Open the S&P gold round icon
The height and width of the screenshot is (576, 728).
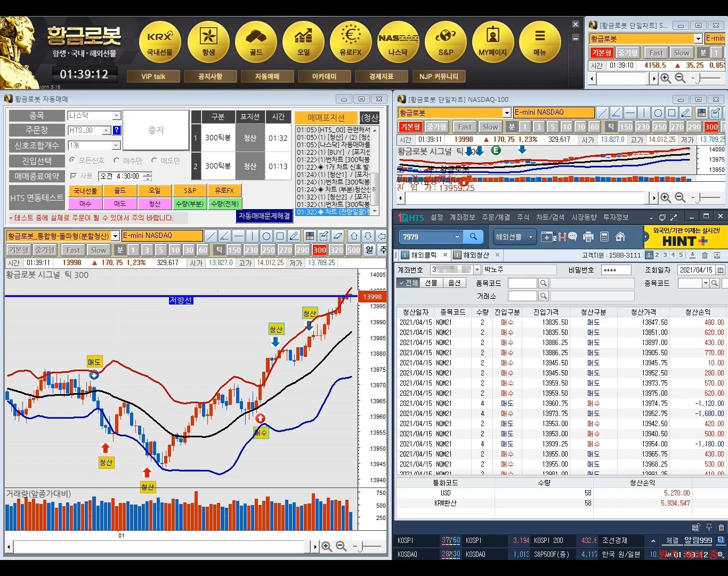tap(446, 42)
